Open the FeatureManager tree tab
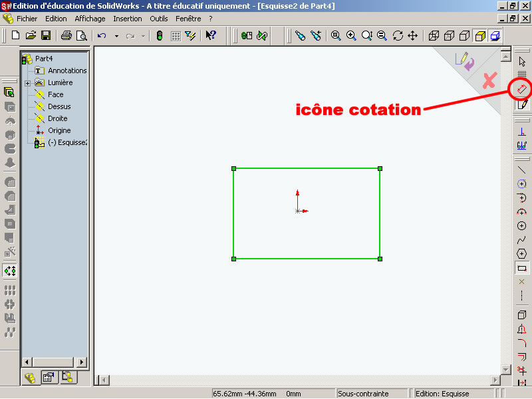 [30, 378]
